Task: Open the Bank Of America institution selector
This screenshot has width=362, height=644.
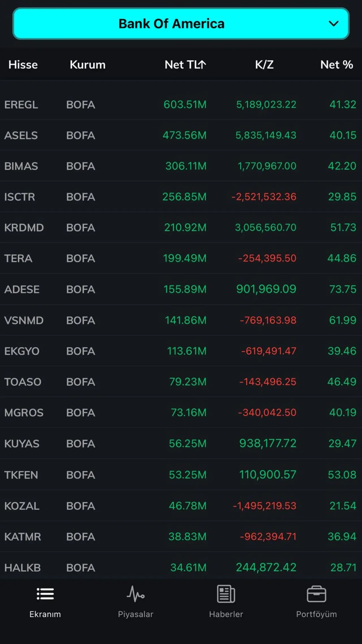Action: 171,24
